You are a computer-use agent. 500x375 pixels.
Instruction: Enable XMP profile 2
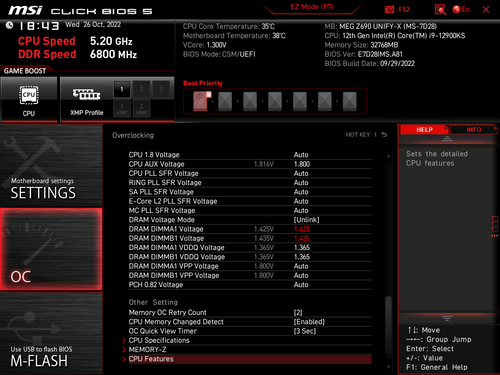tap(141, 89)
